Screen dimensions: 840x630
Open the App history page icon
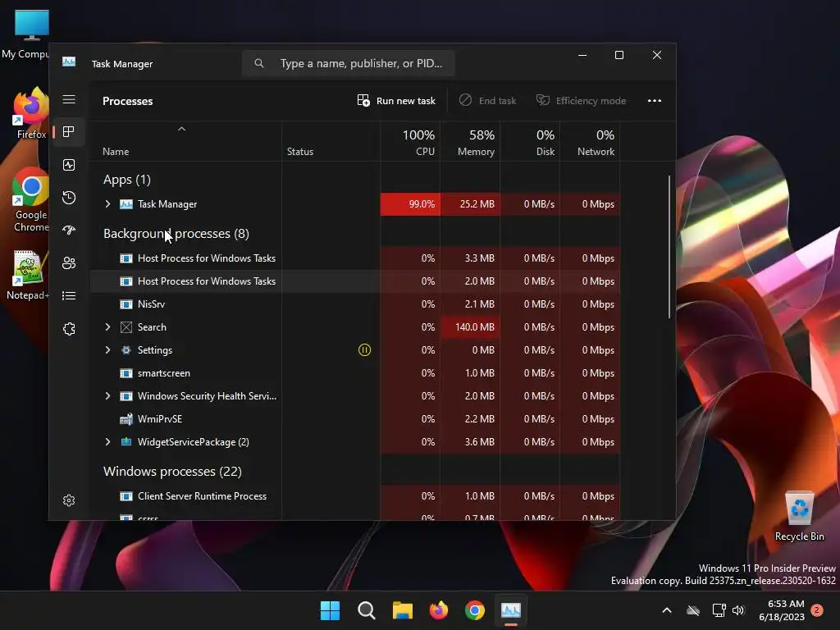[69, 198]
